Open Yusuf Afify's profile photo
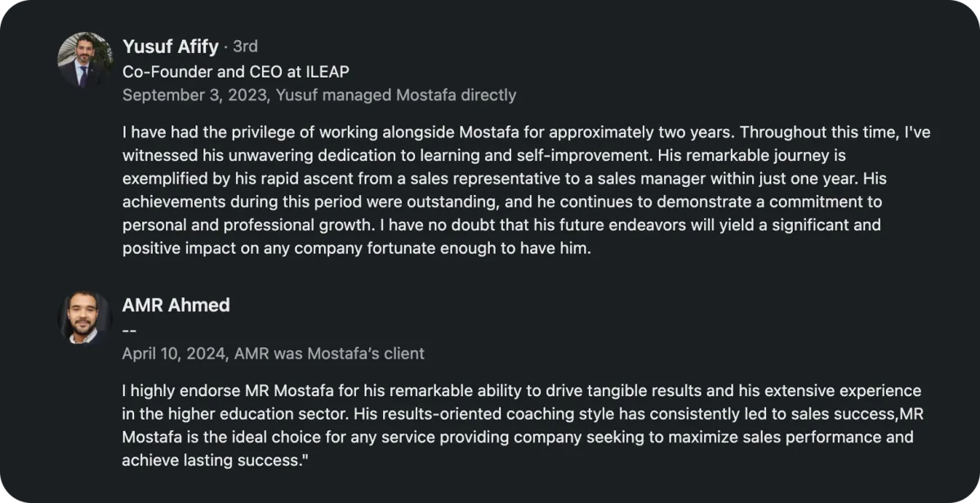The image size is (980, 503). tap(85, 60)
